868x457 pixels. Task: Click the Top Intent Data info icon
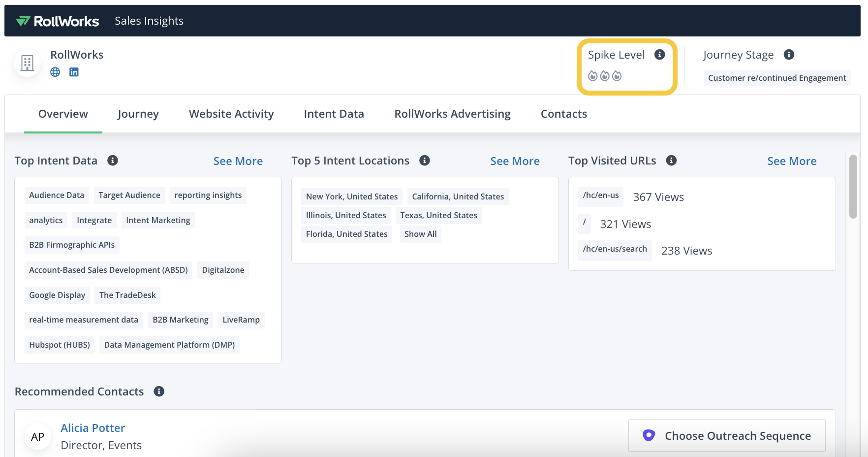click(x=113, y=161)
